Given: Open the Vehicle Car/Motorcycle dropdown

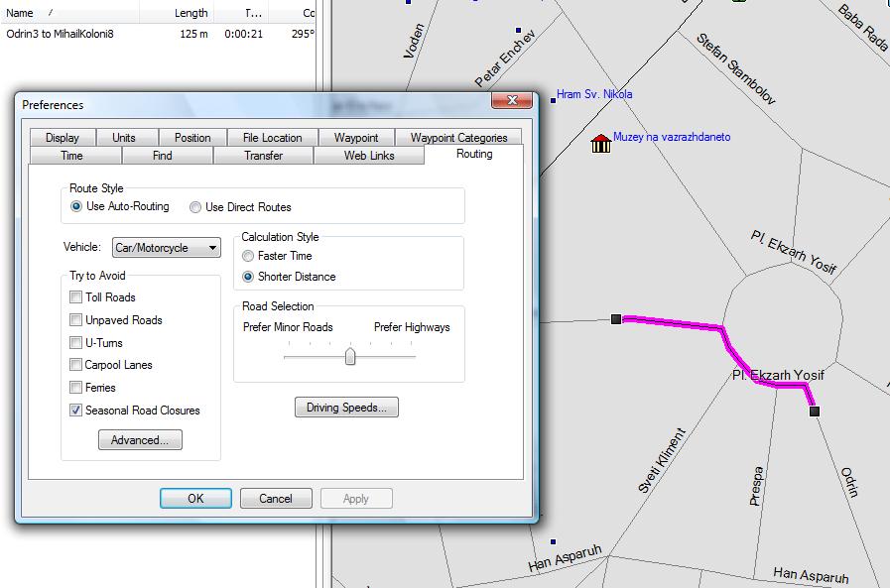Looking at the screenshot, I should (x=167, y=248).
